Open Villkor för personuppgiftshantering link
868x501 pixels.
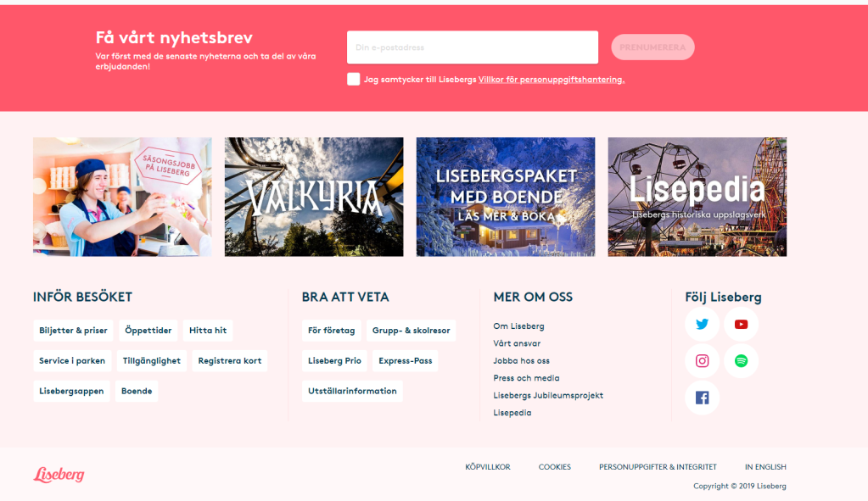[x=551, y=79]
